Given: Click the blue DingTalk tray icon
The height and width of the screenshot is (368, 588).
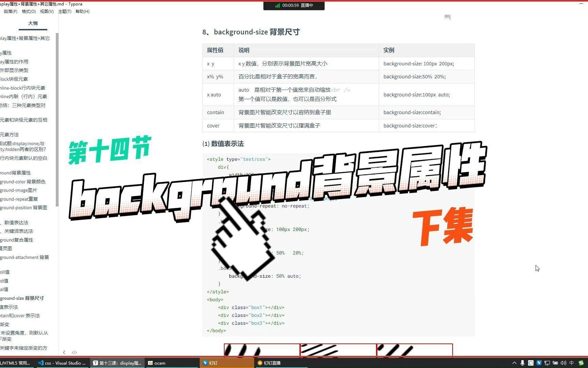Looking at the screenshot, I should click(x=539, y=363).
